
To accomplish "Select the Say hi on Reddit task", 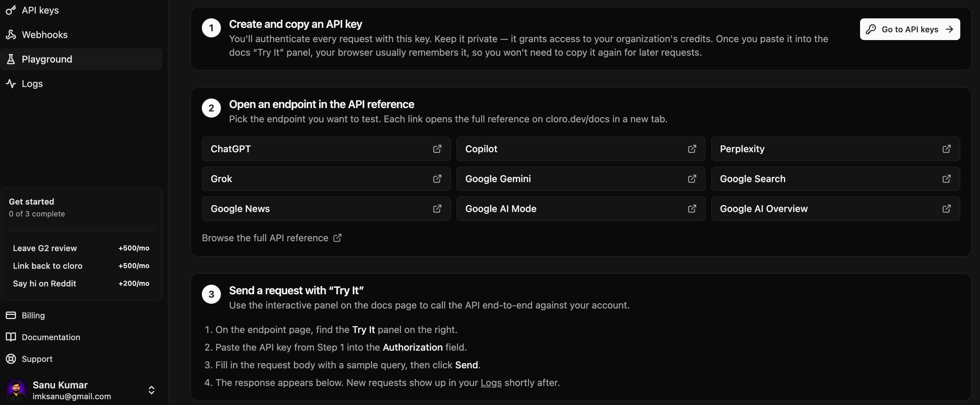I will pos(81,283).
